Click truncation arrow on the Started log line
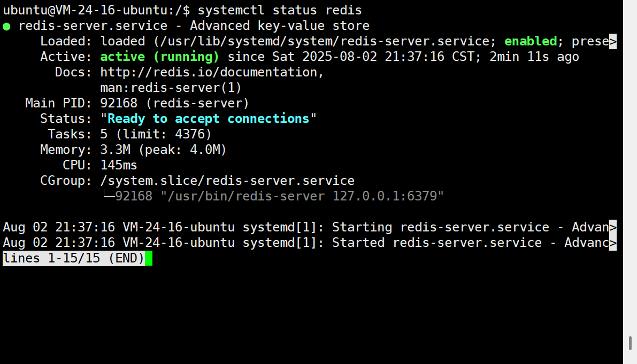Screen dimensions: 637x364 (x=613, y=243)
